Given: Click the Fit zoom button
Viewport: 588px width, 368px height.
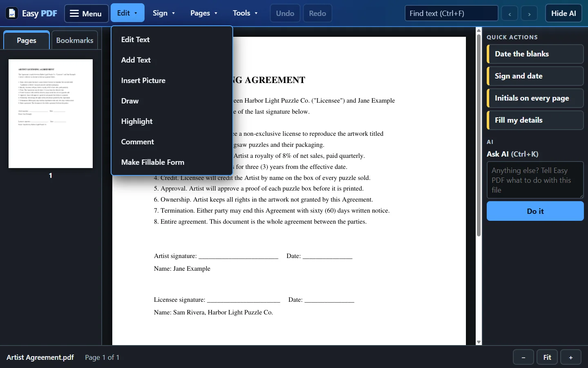Looking at the screenshot, I should (x=547, y=357).
